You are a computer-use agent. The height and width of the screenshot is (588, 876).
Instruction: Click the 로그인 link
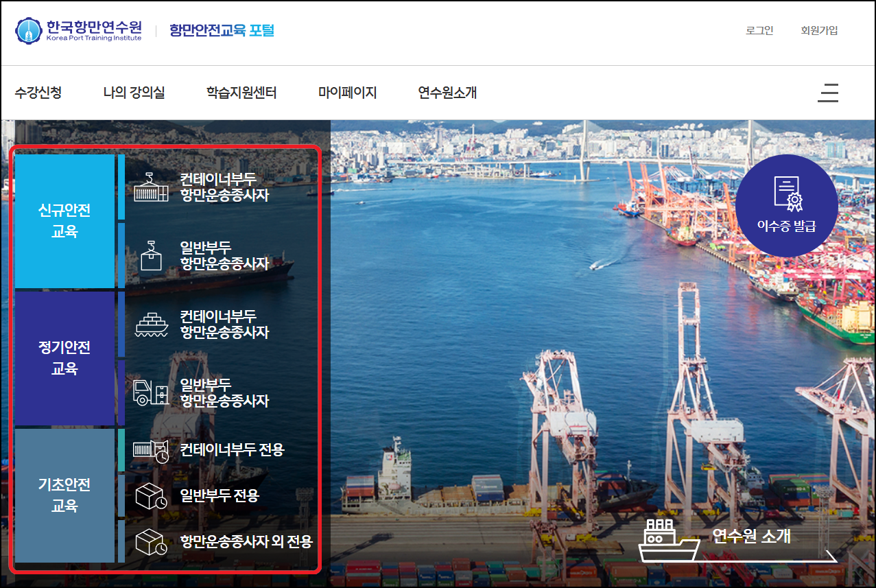(758, 30)
